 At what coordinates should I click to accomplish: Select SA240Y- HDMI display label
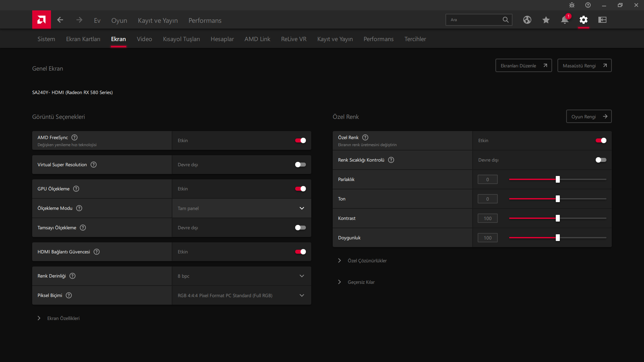click(72, 92)
